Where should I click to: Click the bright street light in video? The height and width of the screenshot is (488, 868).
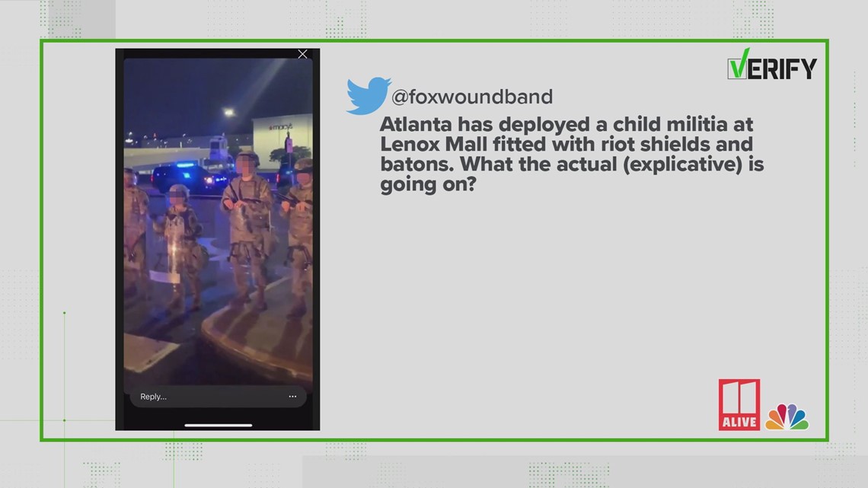coord(228,113)
